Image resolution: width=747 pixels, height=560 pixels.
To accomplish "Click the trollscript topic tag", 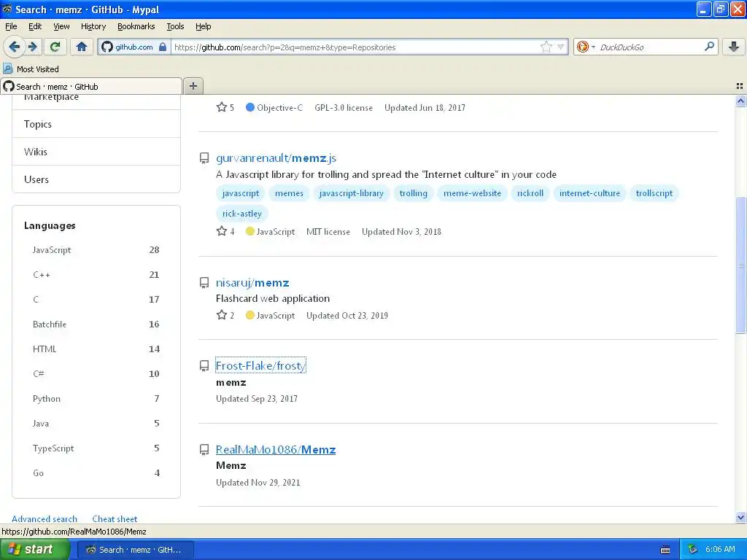I will [x=654, y=192].
